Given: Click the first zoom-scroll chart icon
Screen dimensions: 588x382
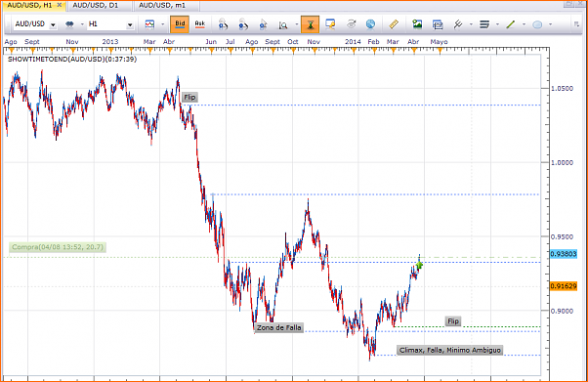Looking at the screenshot, I should tap(223, 24).
